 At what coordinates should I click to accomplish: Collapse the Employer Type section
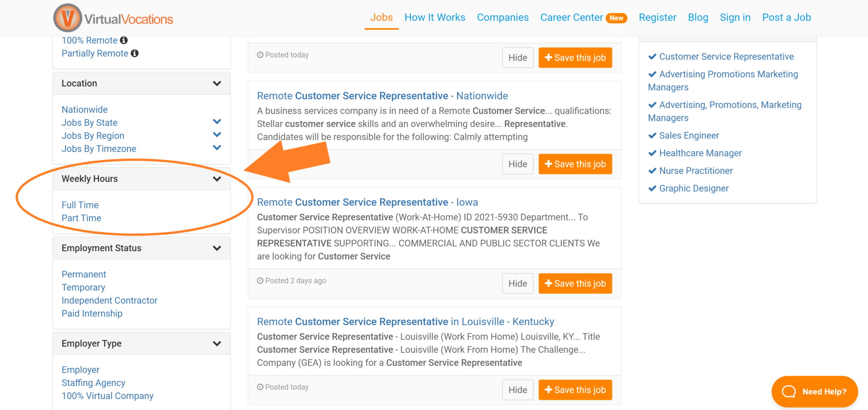pyautogui.click(x=217, y=343)
